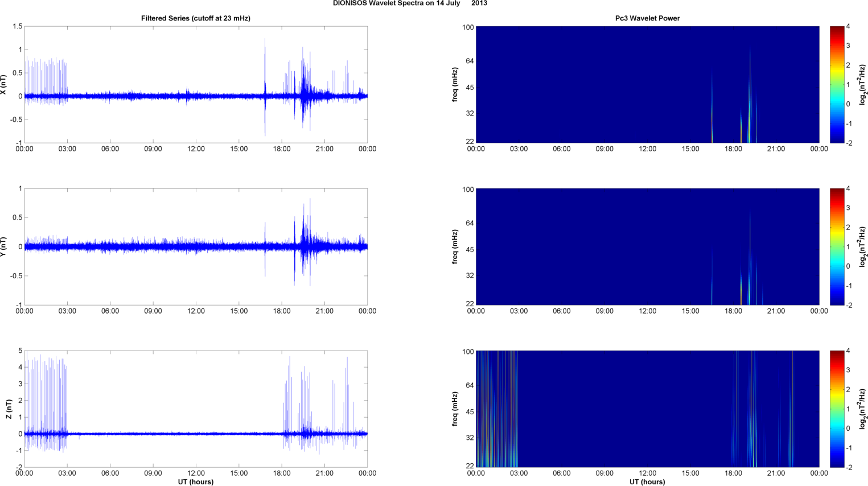Click log2(nT²/Hz) label beside bottom colorbar
The width and height of the screenshot is (868, 486).
[x=863, y=409]
